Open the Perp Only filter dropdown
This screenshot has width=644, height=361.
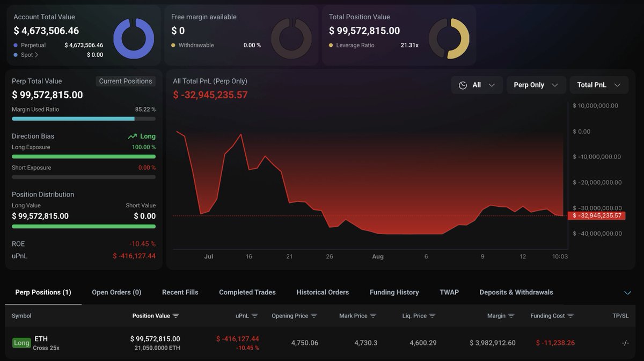[x=536, y=85]
